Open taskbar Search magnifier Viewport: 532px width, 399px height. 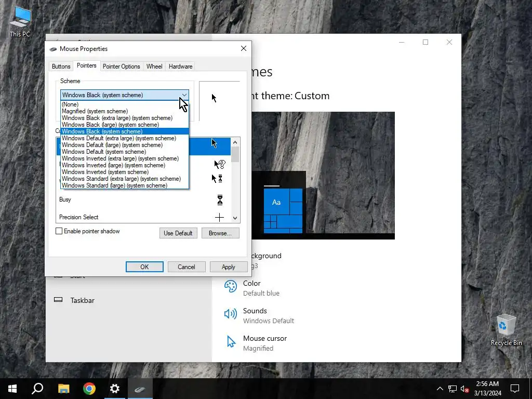(37, 389)
